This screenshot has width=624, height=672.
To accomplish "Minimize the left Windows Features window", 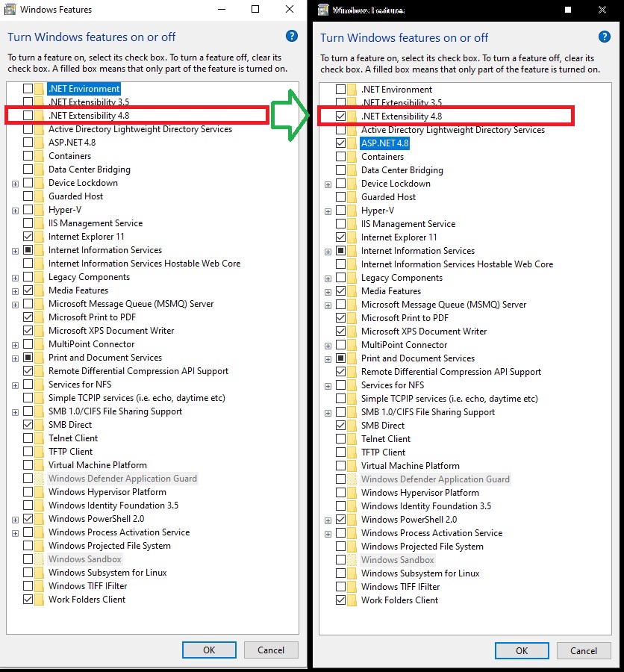I will coord(222,10).
